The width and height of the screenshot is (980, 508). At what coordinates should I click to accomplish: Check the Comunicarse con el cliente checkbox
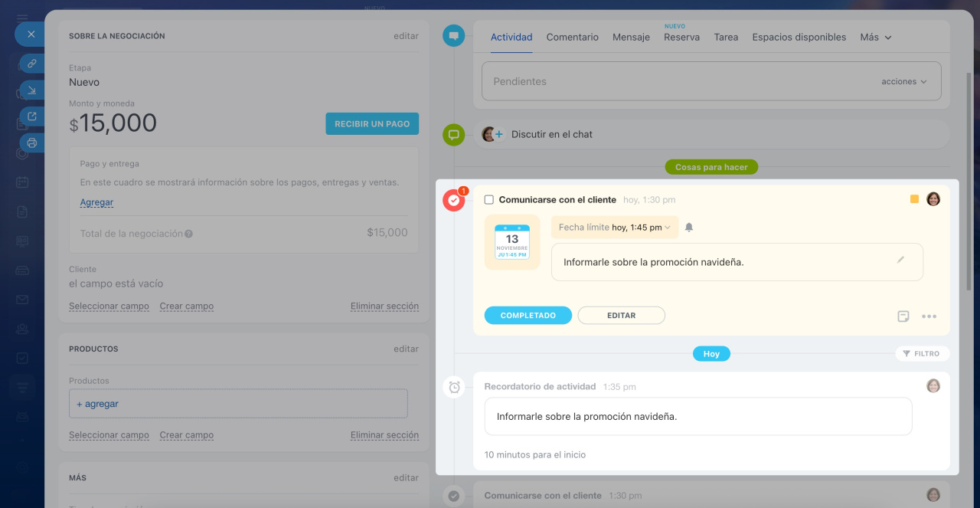(x=489, y=200)
